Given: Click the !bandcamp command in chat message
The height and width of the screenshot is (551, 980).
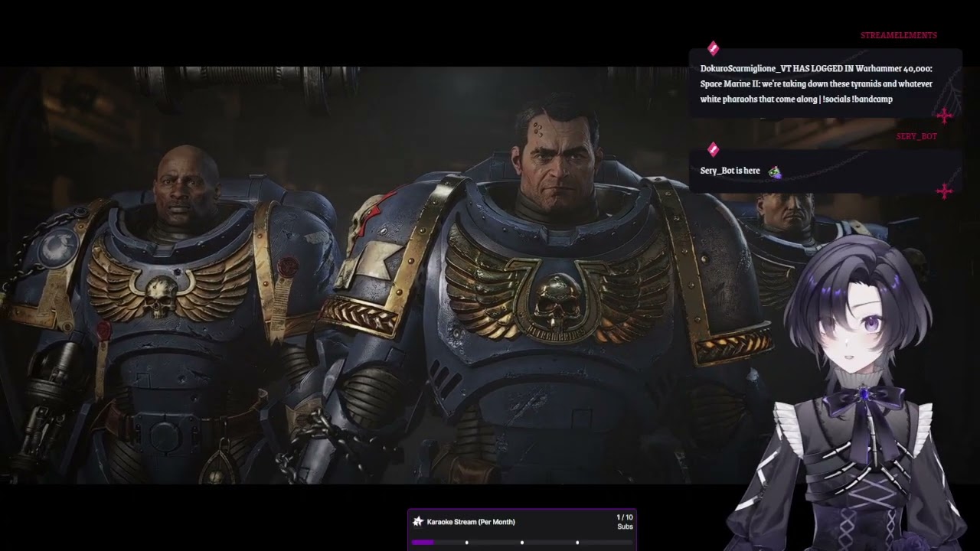Looking at the screenshot, I should pyautogui.click(x=871, y=99).
